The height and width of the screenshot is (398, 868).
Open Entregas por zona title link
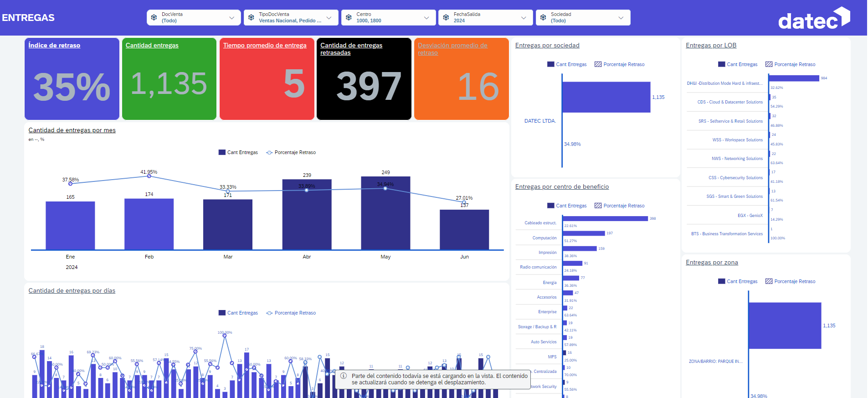tap(712, 262)
